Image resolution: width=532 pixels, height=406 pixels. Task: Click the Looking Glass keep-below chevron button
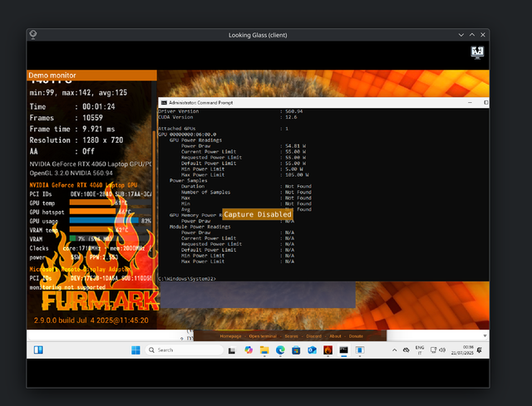pos(461,35)
